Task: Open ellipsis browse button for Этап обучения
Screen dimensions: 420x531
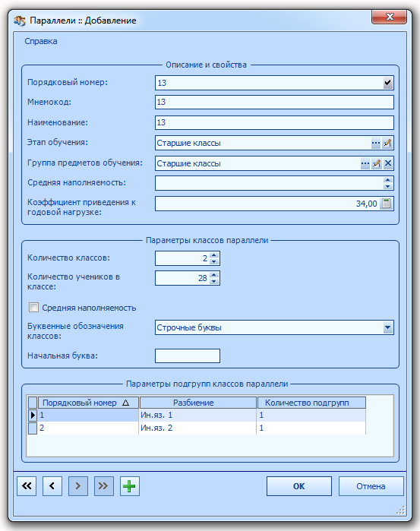Action: pos(376,144)
